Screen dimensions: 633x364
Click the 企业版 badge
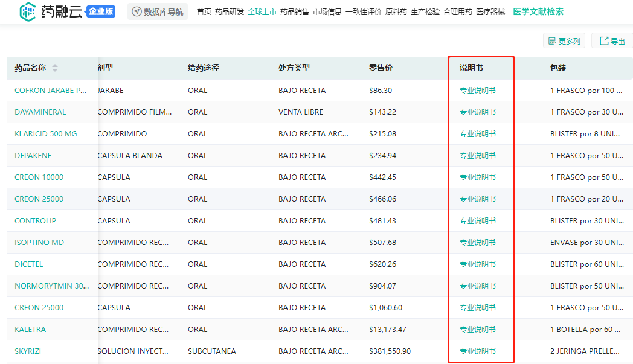[101, 11]
